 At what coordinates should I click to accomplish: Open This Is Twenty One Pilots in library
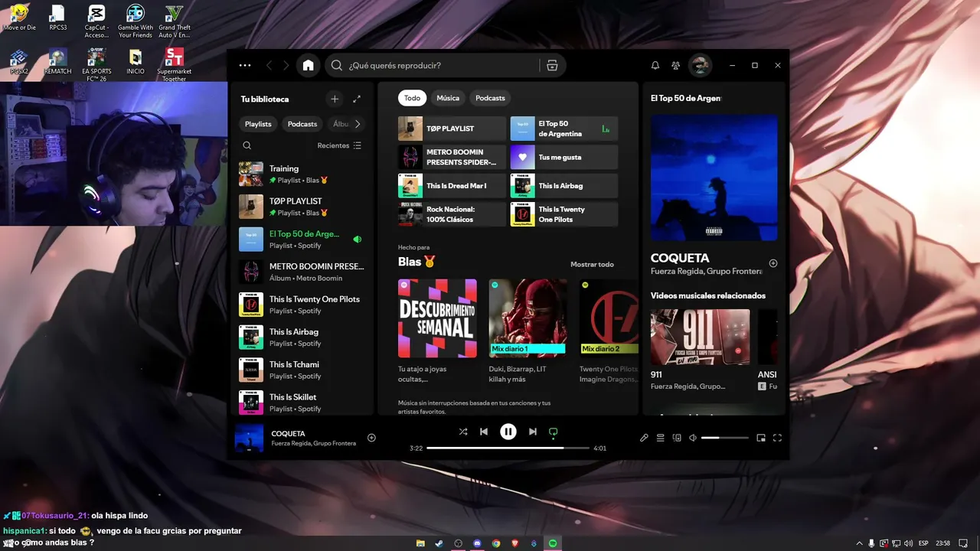click(302, 305)
